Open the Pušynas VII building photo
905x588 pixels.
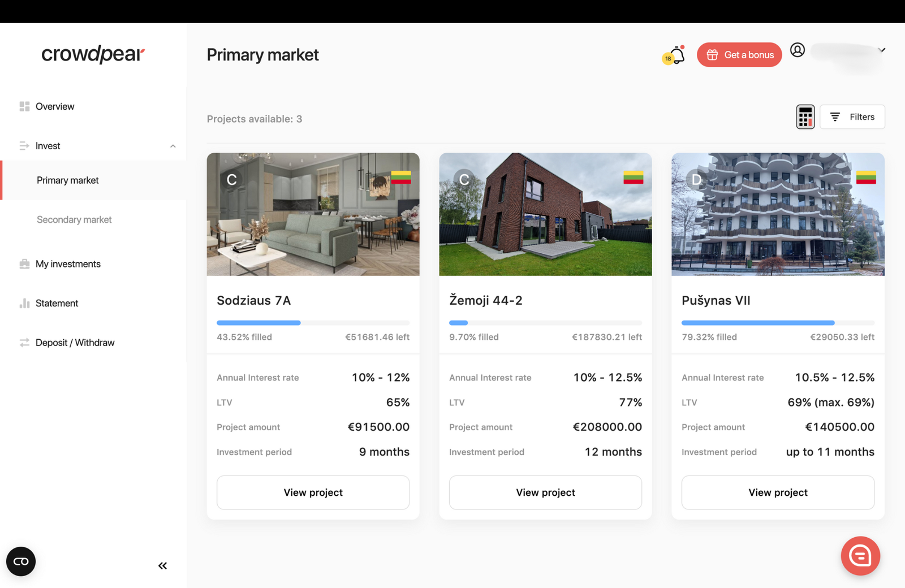pyautogui.click(x=778, y=214)
